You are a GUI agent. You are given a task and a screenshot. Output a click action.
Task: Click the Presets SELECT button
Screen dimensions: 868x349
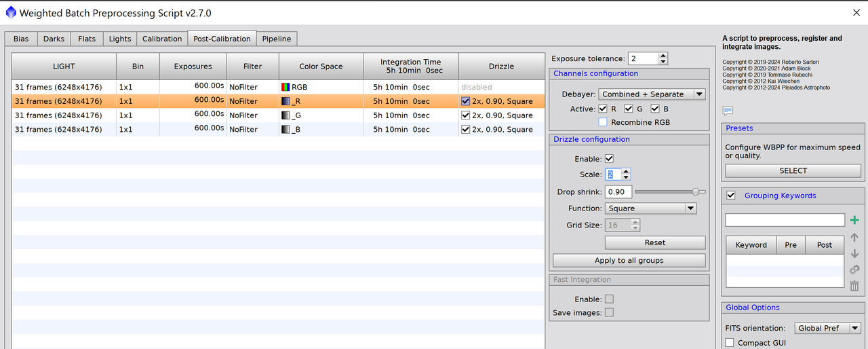793,170
